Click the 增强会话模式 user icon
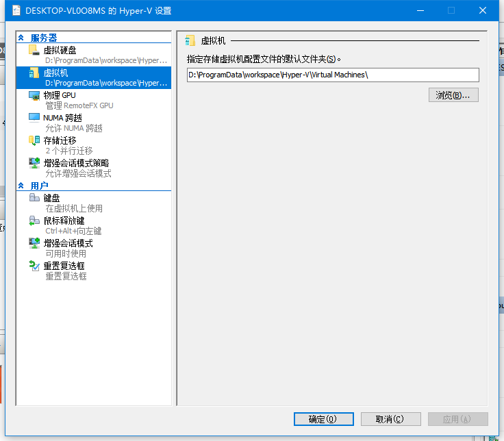 point(34,243)
